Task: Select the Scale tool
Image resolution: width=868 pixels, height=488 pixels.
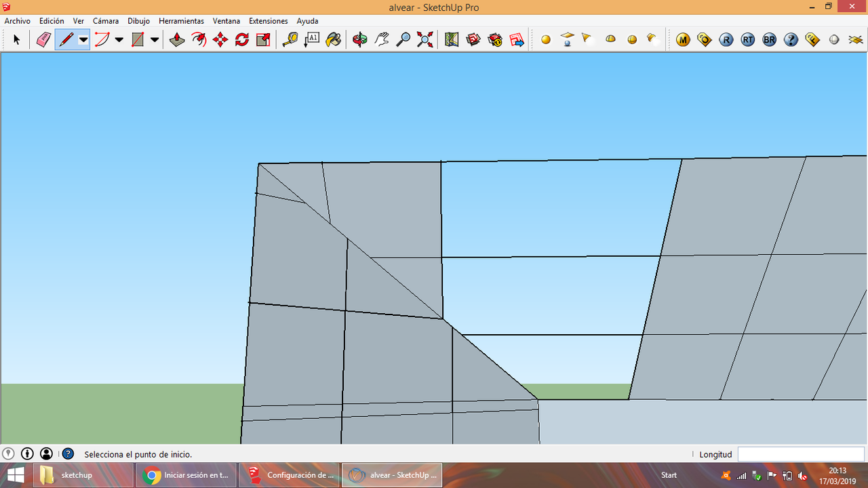Action: pyautogui.click(x=264, y=40)
